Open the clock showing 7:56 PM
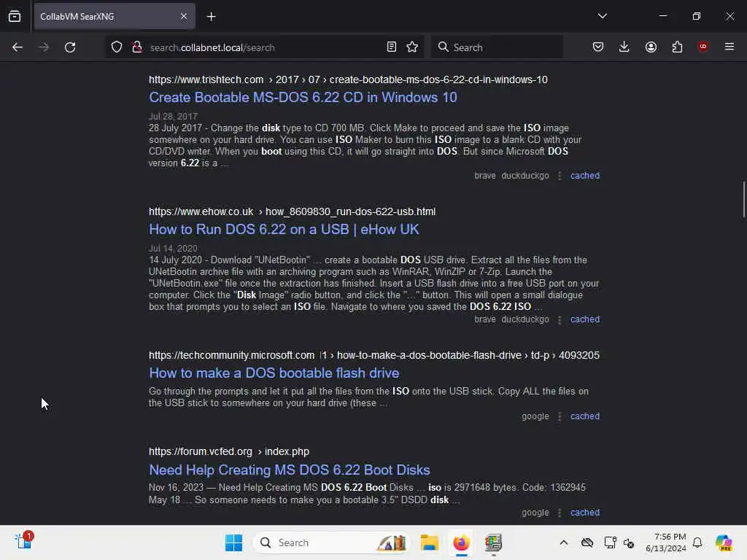The height and width of the screenshot is (560, 747). (665, 542)
